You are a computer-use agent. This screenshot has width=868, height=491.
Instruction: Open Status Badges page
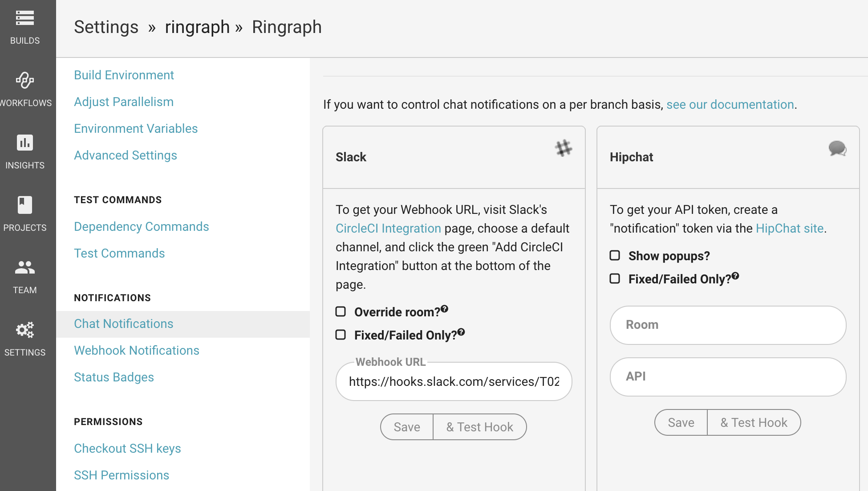coord(114,377)
